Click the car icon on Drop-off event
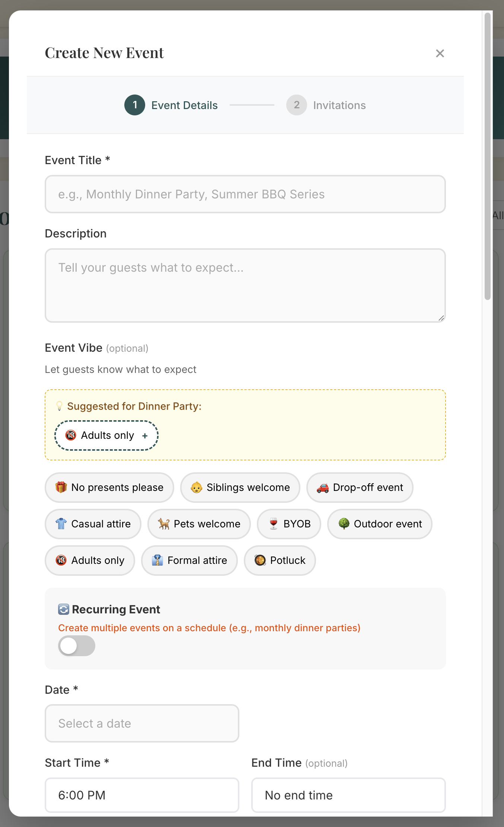Image resolution: width=504 pixels, height=827 pixels. coord(323,488)
